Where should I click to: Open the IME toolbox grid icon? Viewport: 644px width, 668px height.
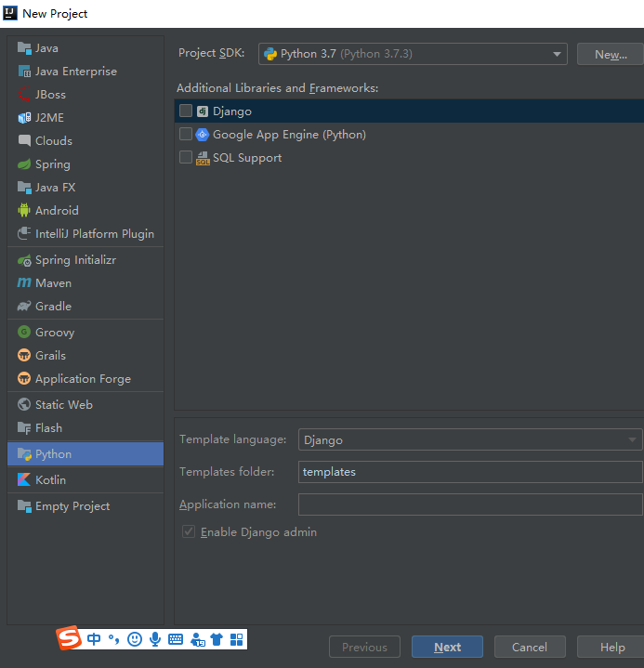pyautogui.click(x=237, y=639)
